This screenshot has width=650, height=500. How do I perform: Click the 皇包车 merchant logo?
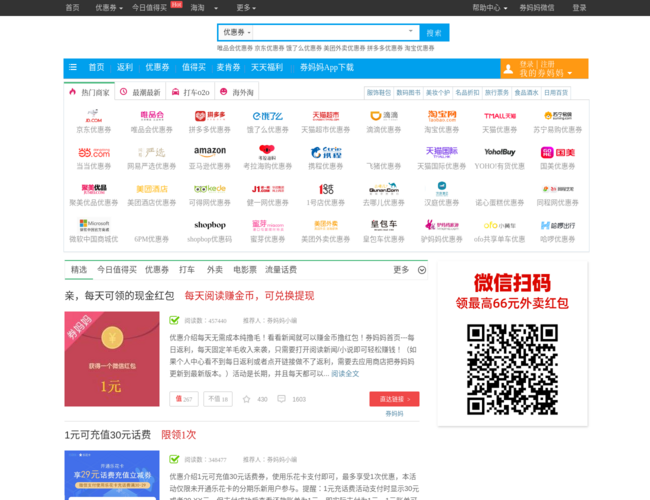[x=384, y=225]
